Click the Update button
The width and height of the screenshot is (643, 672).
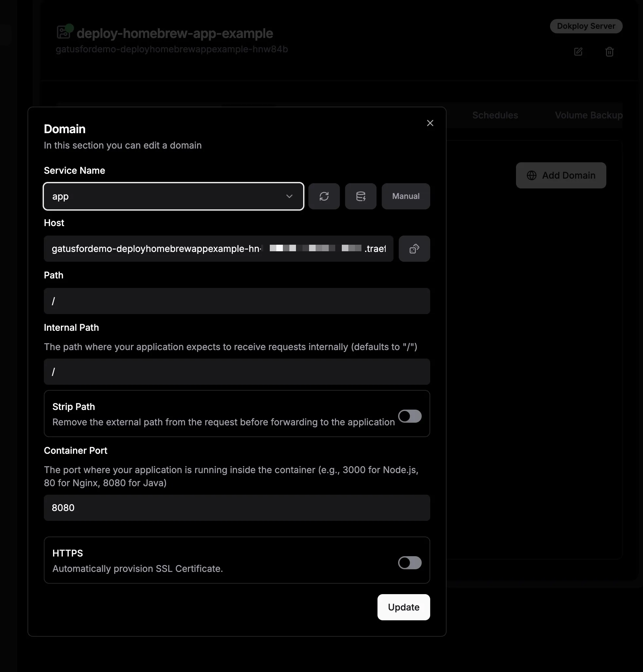tap(403, 607)
